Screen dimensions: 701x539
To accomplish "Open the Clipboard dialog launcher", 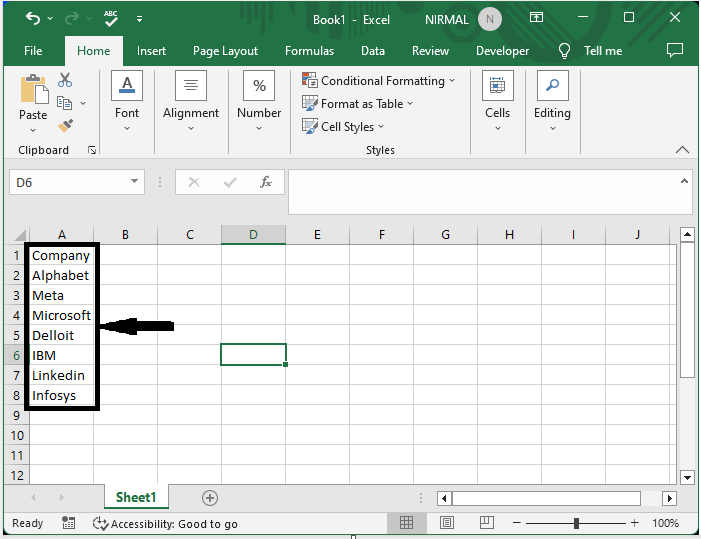I will [92, 150].
